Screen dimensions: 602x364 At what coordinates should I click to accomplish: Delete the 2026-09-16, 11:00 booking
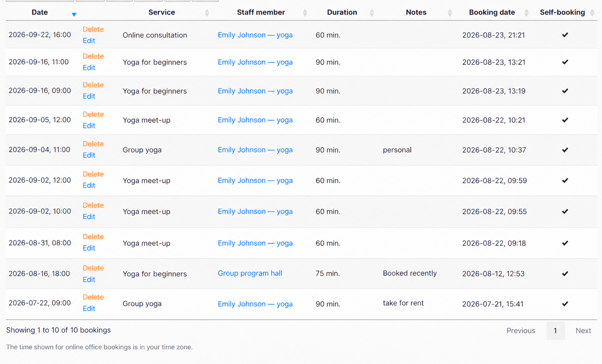pos(93,56)
